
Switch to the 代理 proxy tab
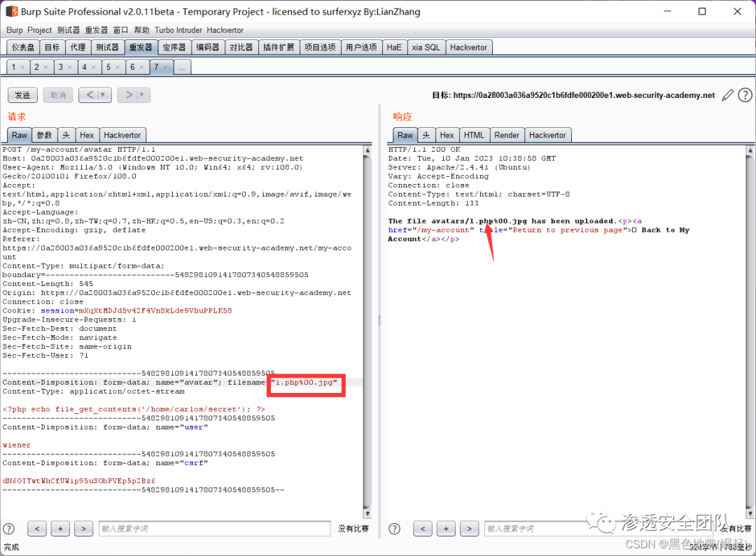pyautogui.click(x=78, y=48)
